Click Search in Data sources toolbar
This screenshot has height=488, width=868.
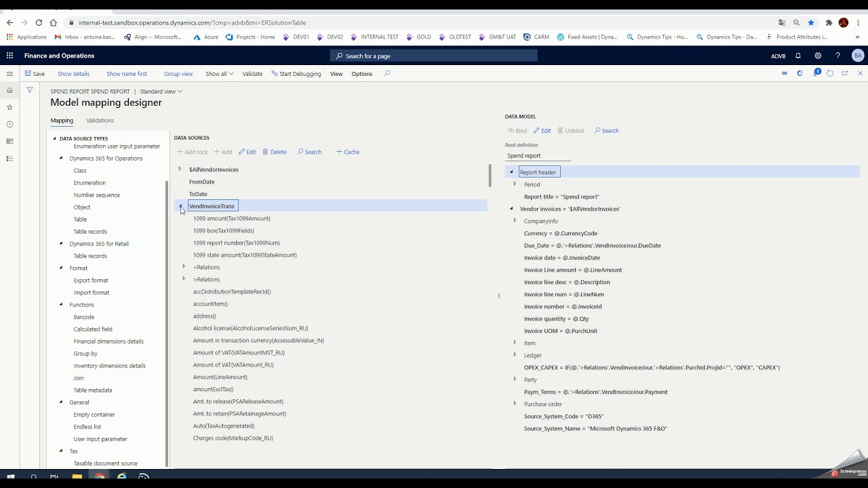pyautogui.click(x=309, y=152)
